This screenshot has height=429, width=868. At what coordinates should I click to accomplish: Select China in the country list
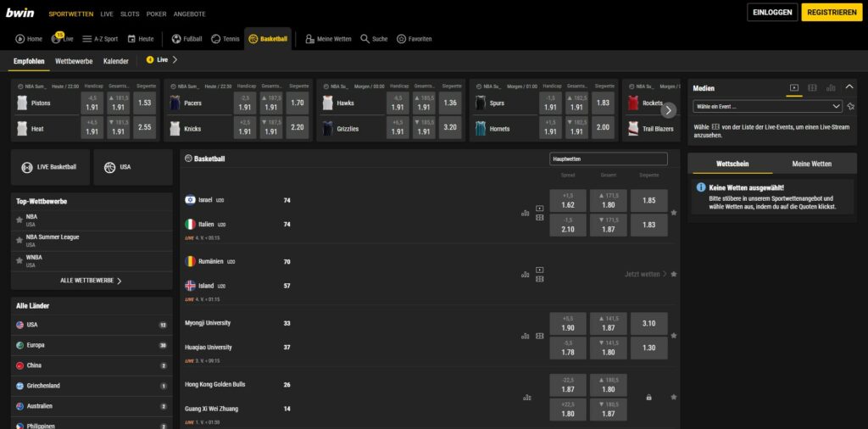(x=92, y=366)
